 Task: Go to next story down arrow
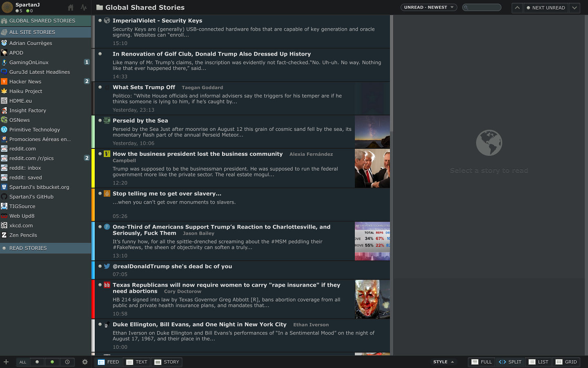[x=575, y=7]
